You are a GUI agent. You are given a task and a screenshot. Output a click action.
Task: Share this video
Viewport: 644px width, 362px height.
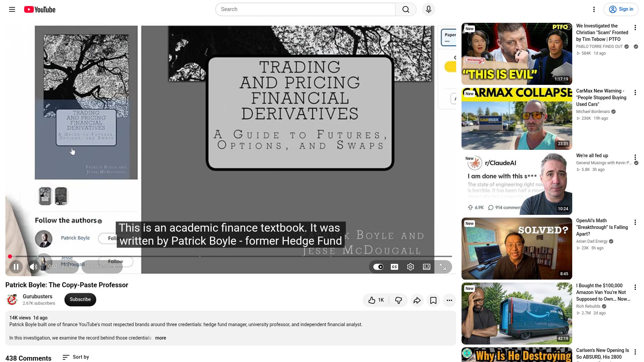[x=417, y=300]
